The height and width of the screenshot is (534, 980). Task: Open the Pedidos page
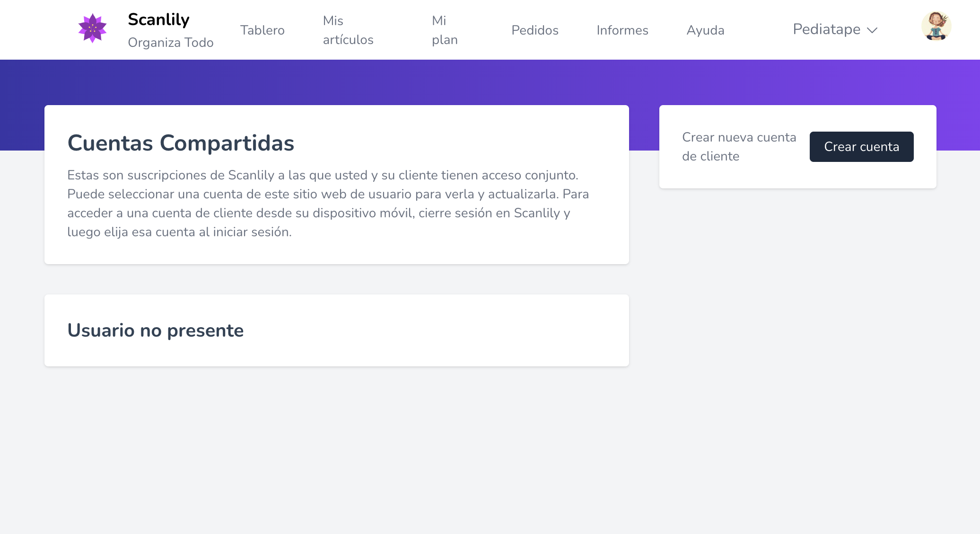click(535, 30)
